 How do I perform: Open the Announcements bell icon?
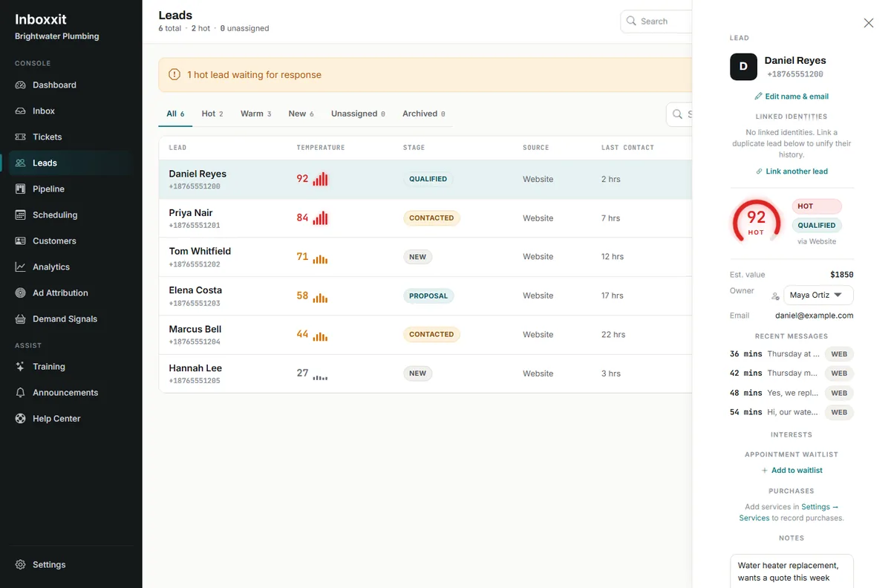(x=20, y=392)
